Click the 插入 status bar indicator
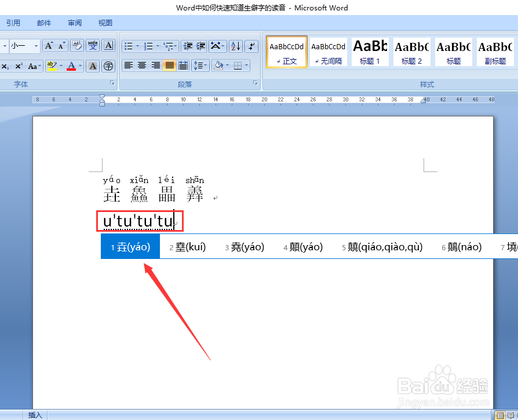Image resolution: width=518 pixels, height=420 pixels. [x=35, y=415]
